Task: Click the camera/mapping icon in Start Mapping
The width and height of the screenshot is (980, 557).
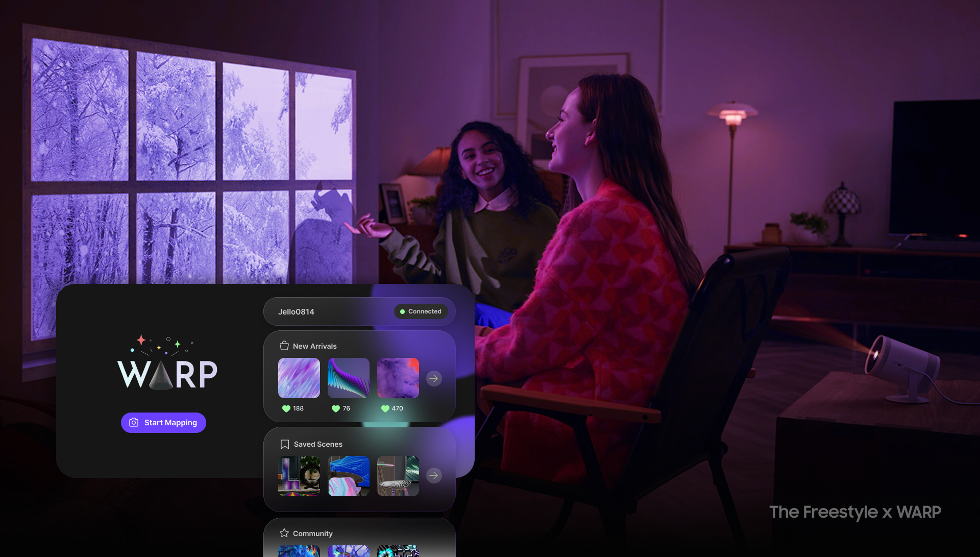Action: [x=134, y=422]
